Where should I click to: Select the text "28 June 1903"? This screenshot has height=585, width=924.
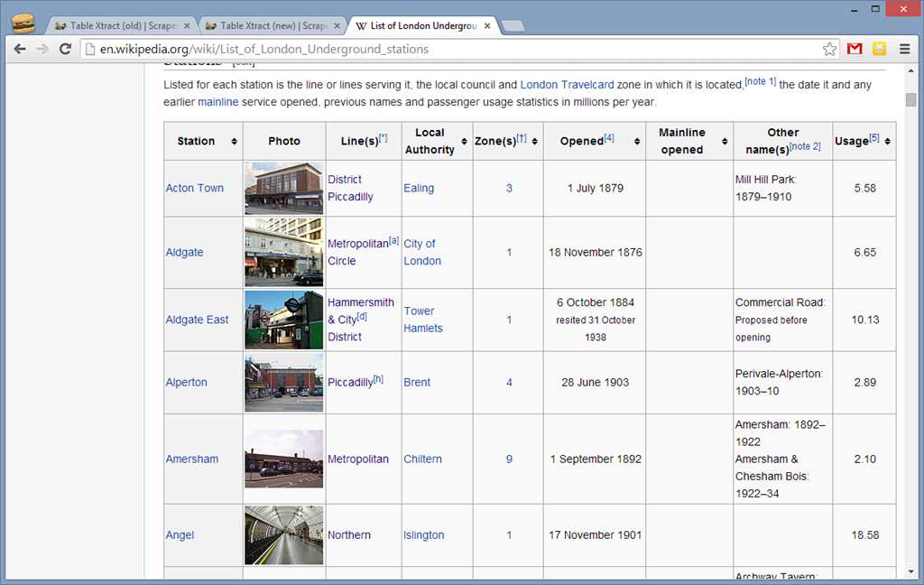pyautogui.click(x=596, y=382)
